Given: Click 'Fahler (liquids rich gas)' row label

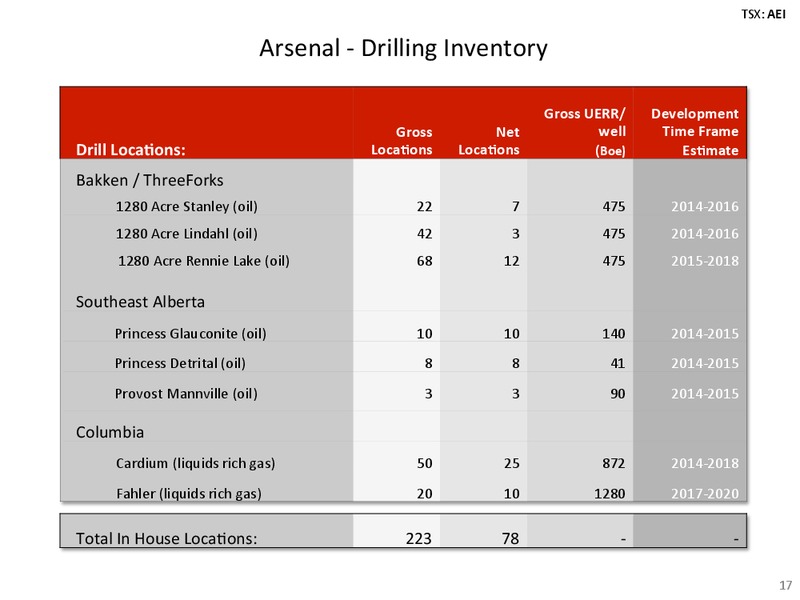Looking at the screenshot, I should click(189, 494).
